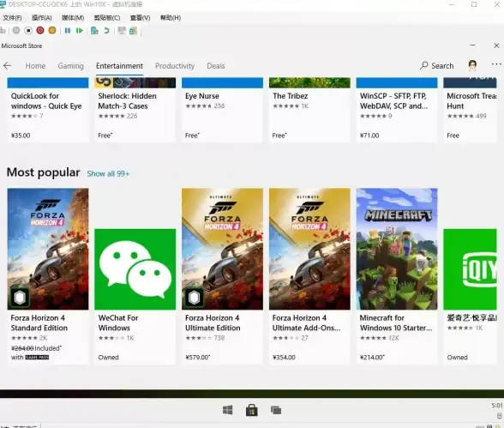Revert the VM with the undo arrow icon

pyautogui.click(x=106, y=31)
